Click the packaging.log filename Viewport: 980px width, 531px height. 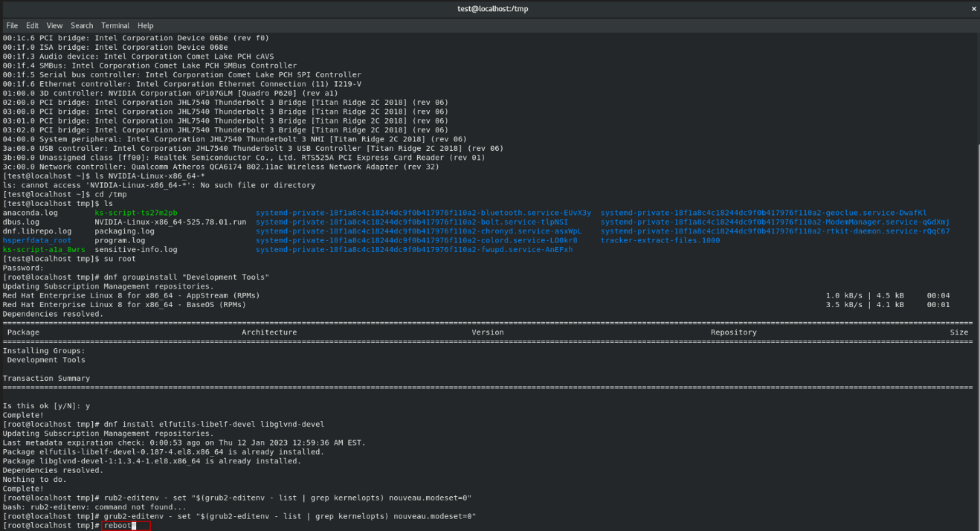coord(124,231)
